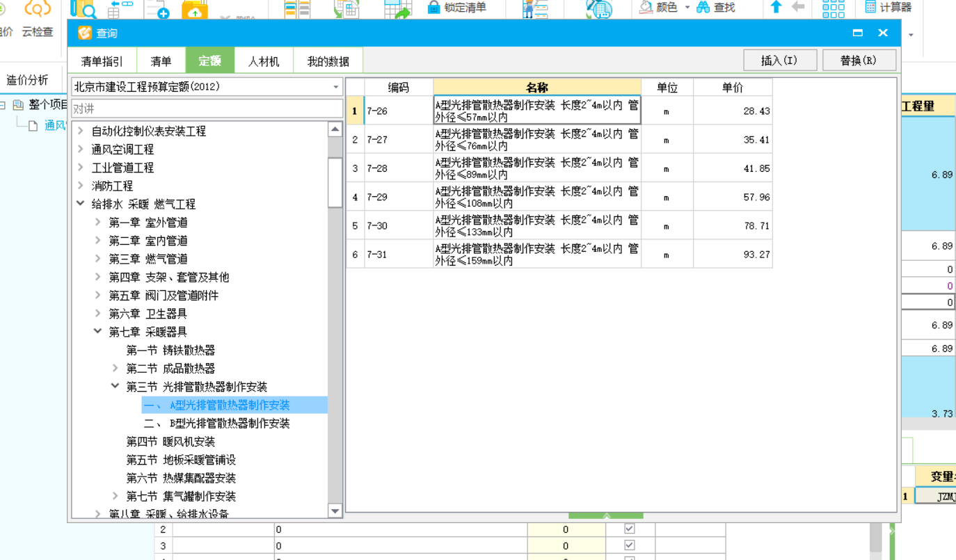The height and width of the screenshot is (560, 956).
Task: Select 第五节 地板采暖管铺设 tree item
Action: 181,460
